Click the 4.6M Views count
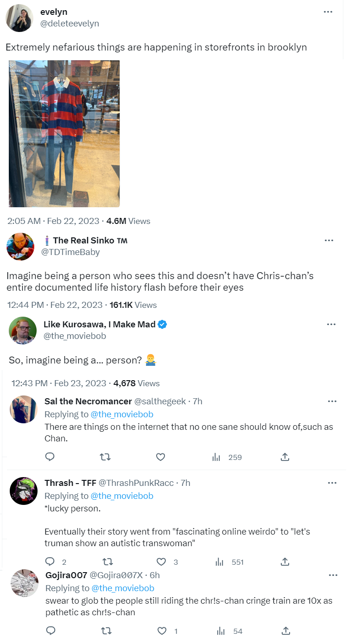Viewport: 348px width, 644px height. point(128,221)
